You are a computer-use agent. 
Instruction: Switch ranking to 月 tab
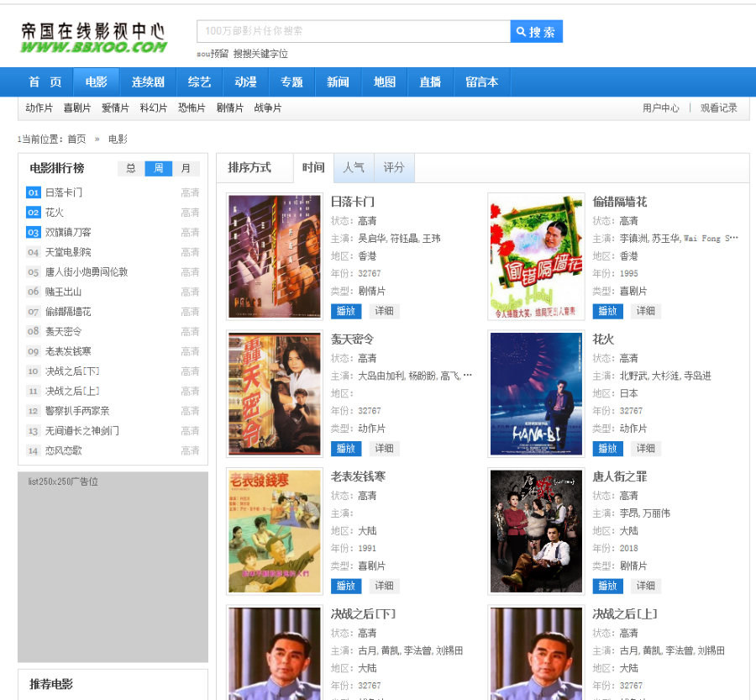coord(186,168)
